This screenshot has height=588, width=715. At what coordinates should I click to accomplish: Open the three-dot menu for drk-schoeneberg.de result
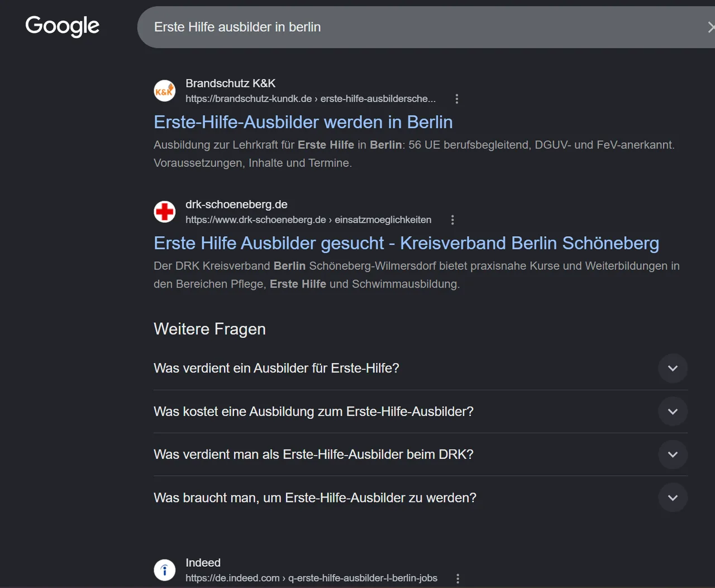coord(452,220)
